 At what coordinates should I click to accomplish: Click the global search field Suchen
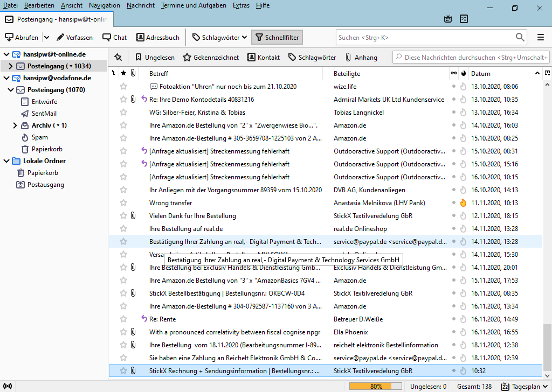point(426,37)
